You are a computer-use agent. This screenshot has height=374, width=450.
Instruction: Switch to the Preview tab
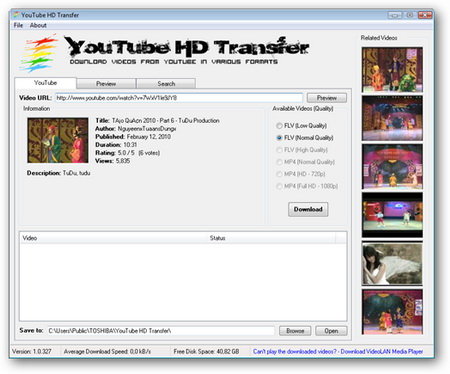pyautogui.click(x=106, y=84)
